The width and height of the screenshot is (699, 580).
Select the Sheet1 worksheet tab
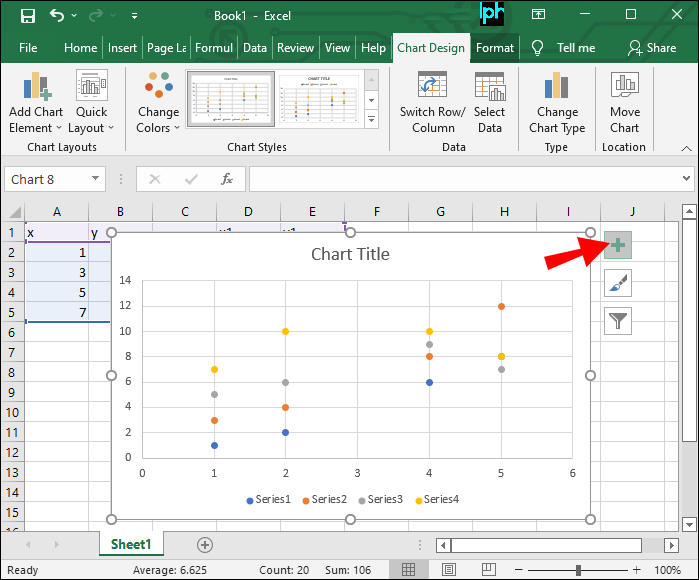click(x=131, y=545)
